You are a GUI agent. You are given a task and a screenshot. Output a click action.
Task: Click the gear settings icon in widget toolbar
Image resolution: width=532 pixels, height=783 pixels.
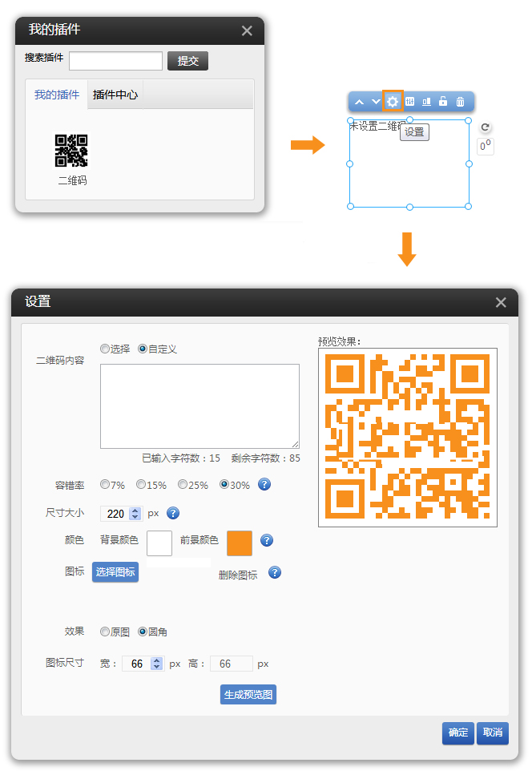[392, 102]
